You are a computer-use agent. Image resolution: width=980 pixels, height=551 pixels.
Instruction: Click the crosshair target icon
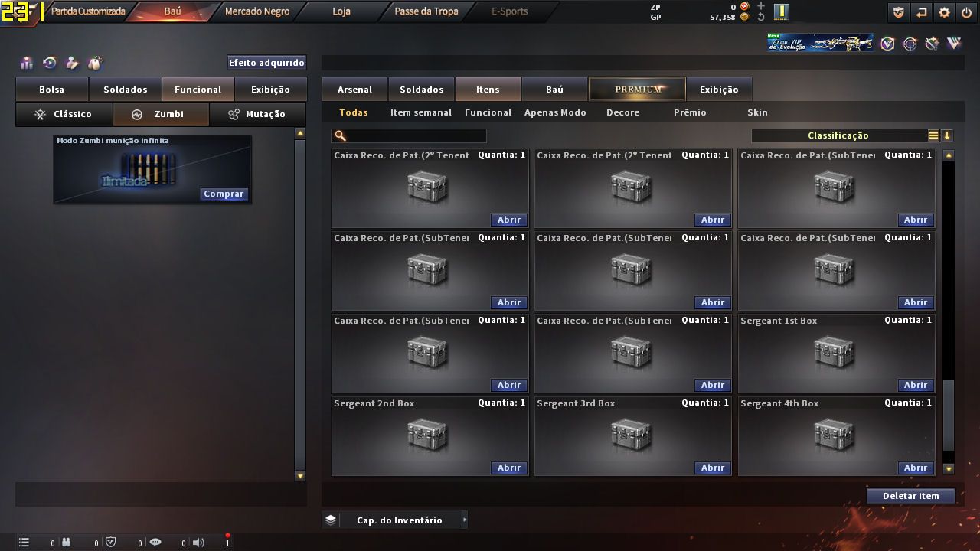[x=910, y=44]
